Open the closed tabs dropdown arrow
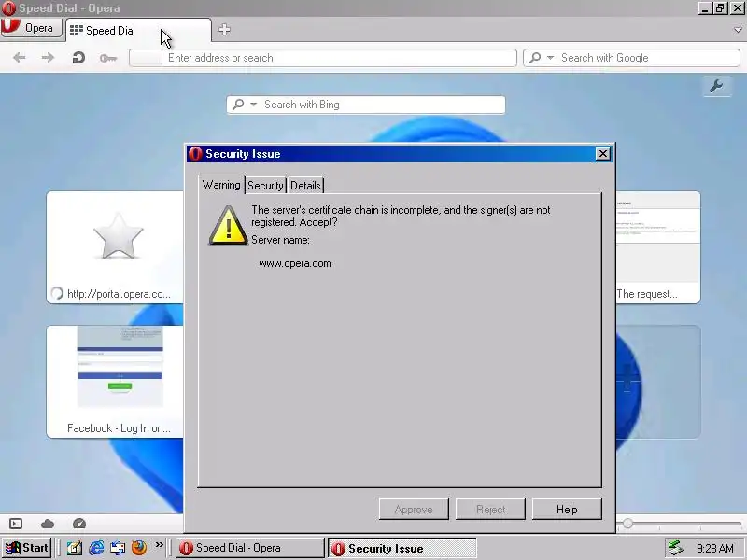Image resolution: width=747 pixels, height=560 pixels. pyautogui.click(x=738, y=30)
